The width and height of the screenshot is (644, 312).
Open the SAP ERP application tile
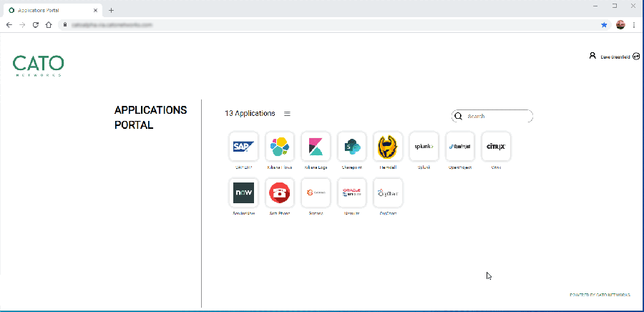[243, 147]
